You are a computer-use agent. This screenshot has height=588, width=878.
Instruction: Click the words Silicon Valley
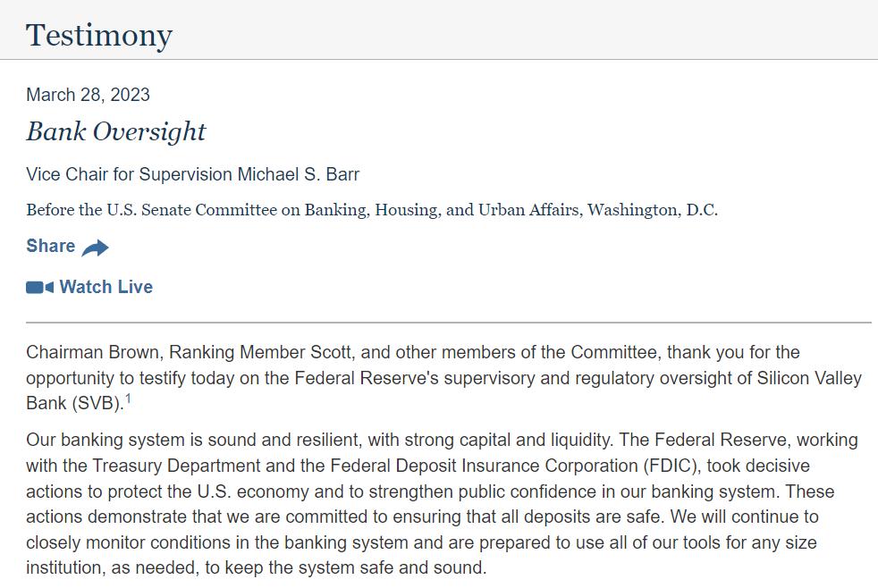(x=809, y=378)
